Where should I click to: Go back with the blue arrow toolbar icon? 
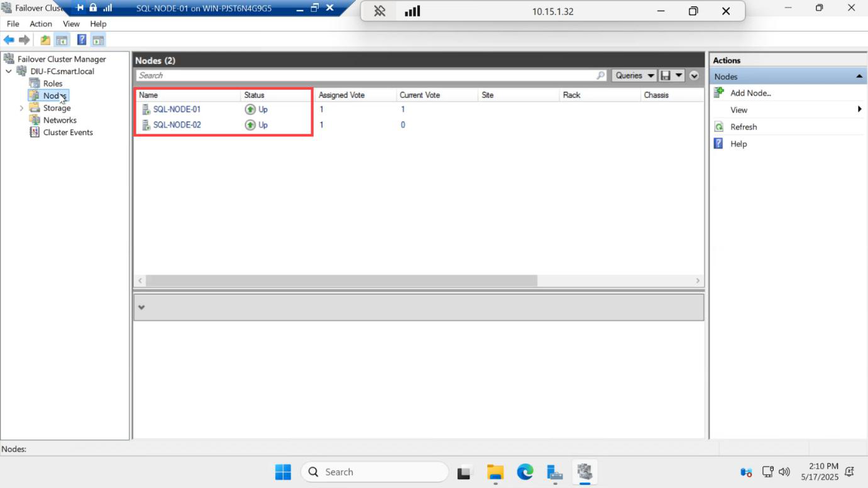pyautogui.click(x=9, y=40)
